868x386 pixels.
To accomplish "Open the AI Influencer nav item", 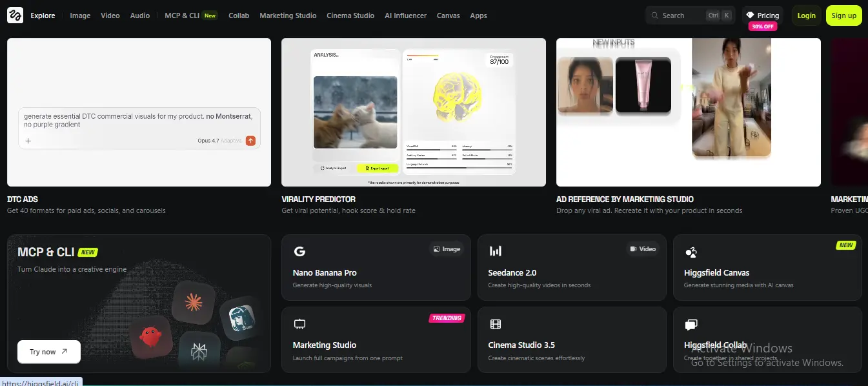I will tap(405, 15).
